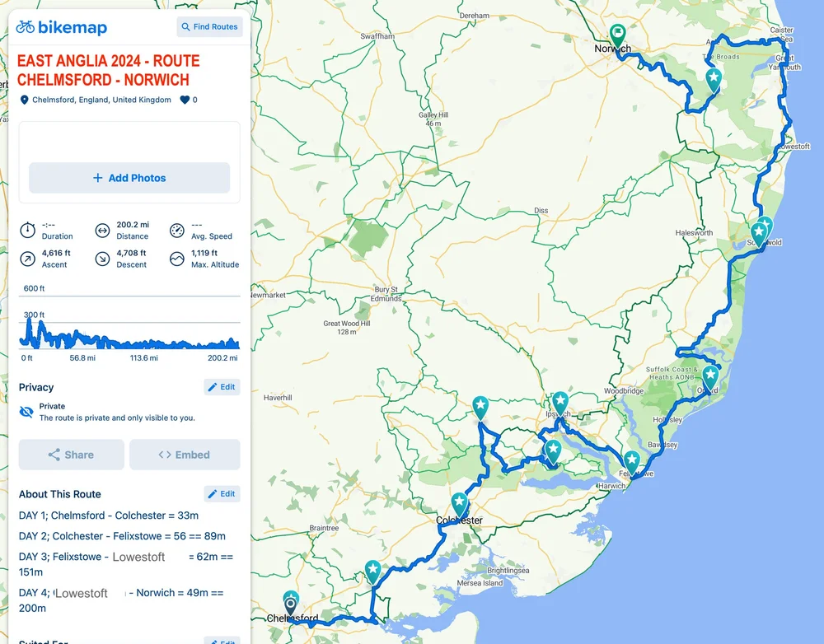Viewport: 824px width, 644px height.
Task: Open the Embed option
Action: 185,455
